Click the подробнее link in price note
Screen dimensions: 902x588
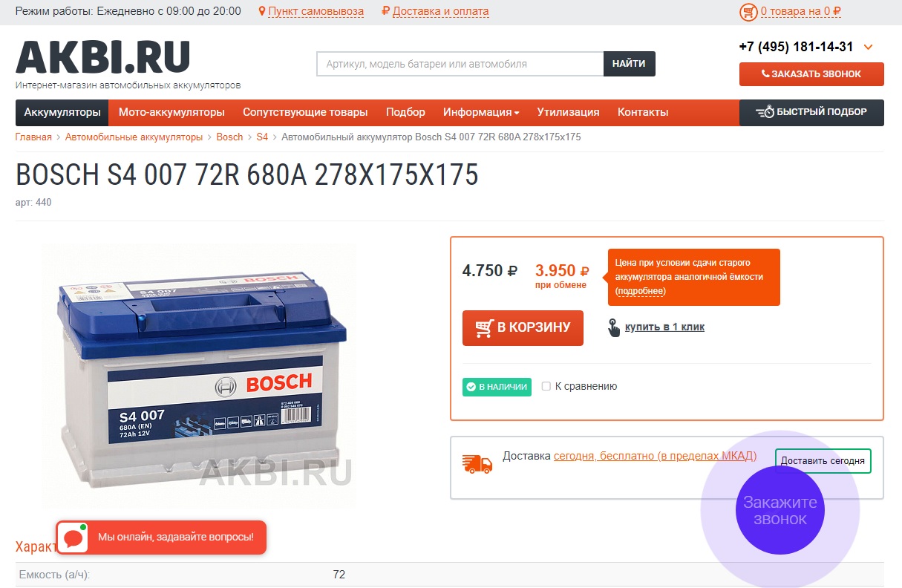click(x=641, y=291)
